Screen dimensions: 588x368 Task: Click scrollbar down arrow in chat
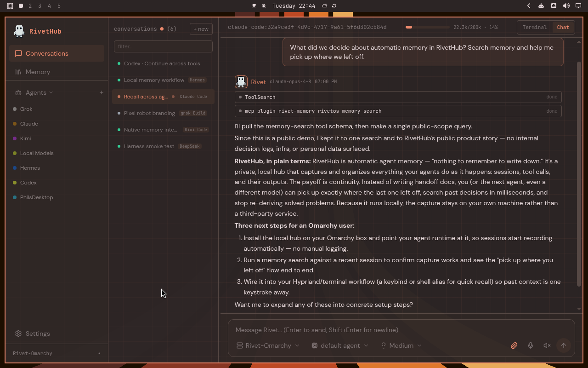(x=579, y=309)
